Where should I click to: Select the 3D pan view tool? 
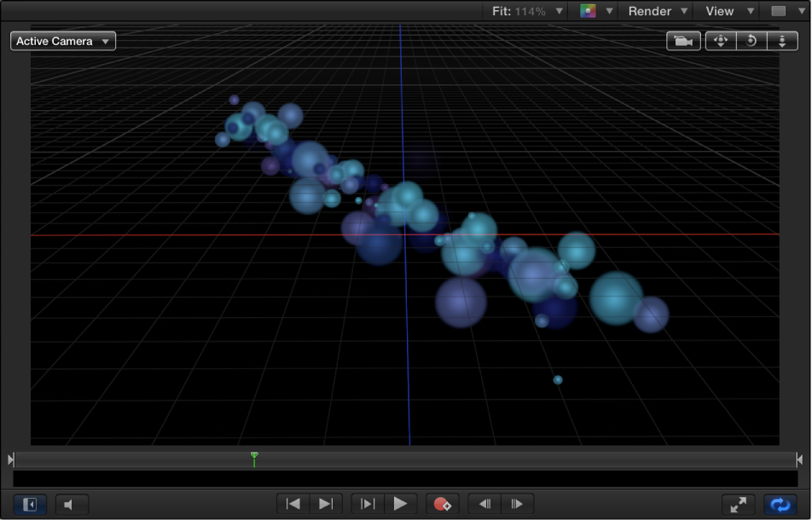720,40
